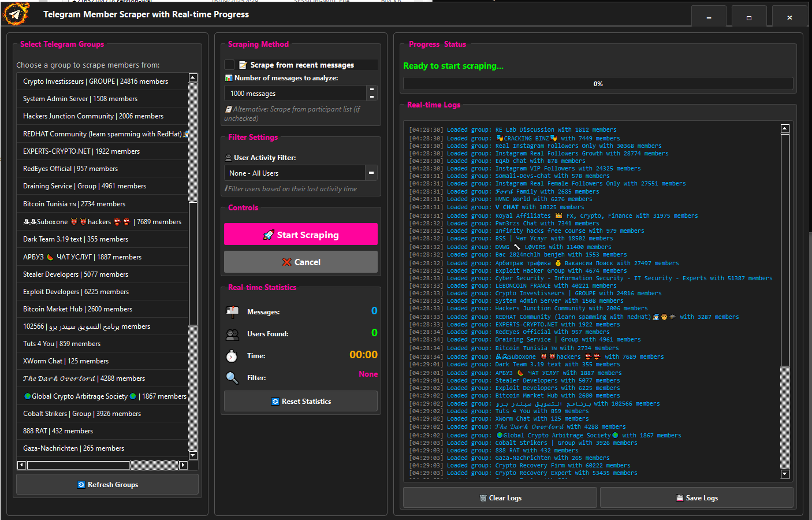The image size is (812, 520).
Task: Click the messages icon in Real-time Statistics
Action: pos(233,312)
